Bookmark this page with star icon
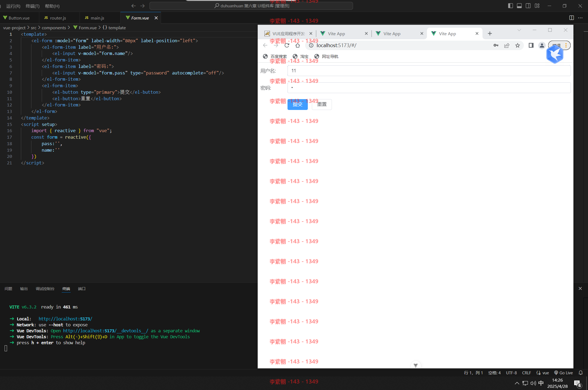The image size is (588, 390). click(518, 45)
